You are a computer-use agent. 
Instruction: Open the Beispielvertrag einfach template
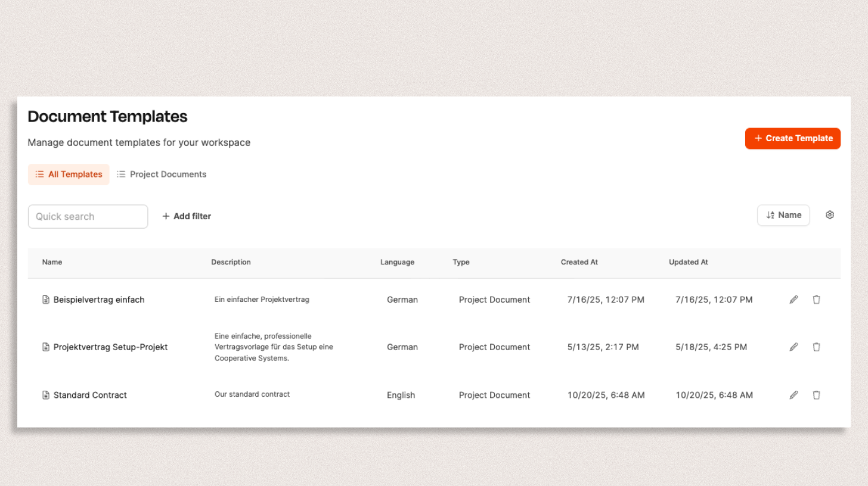coord(99,300)
